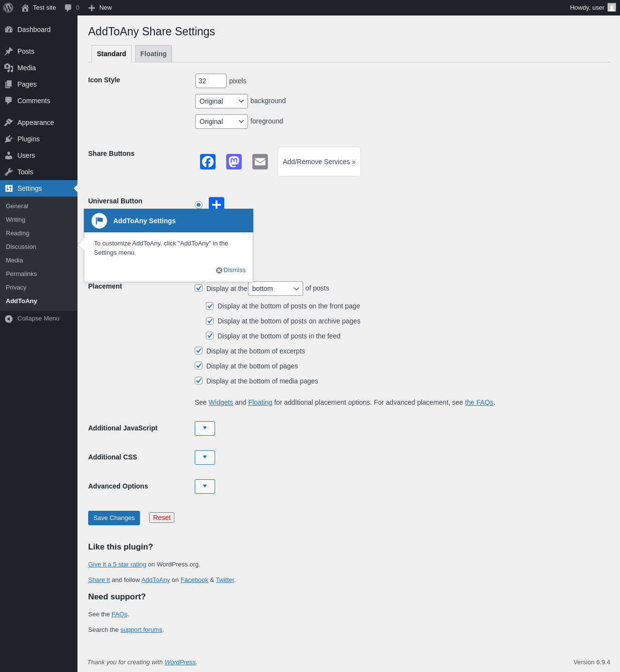Click the plus icon next to New
Image resolution: width=620 pixels, height=672 pixels.
point(92,8)
